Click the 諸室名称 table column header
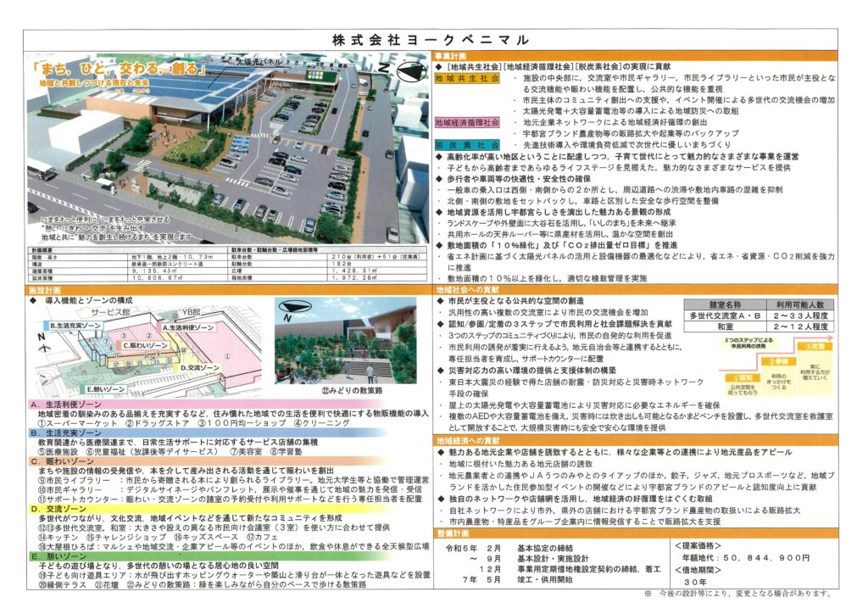This screenshot has width=868, height=614. 726,304
